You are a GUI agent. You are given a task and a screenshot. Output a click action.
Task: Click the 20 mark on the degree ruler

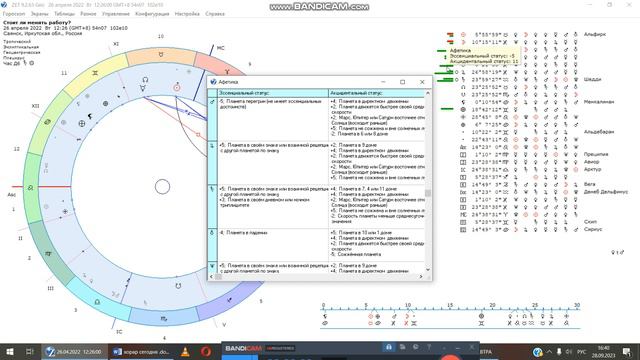click(492, 305)
